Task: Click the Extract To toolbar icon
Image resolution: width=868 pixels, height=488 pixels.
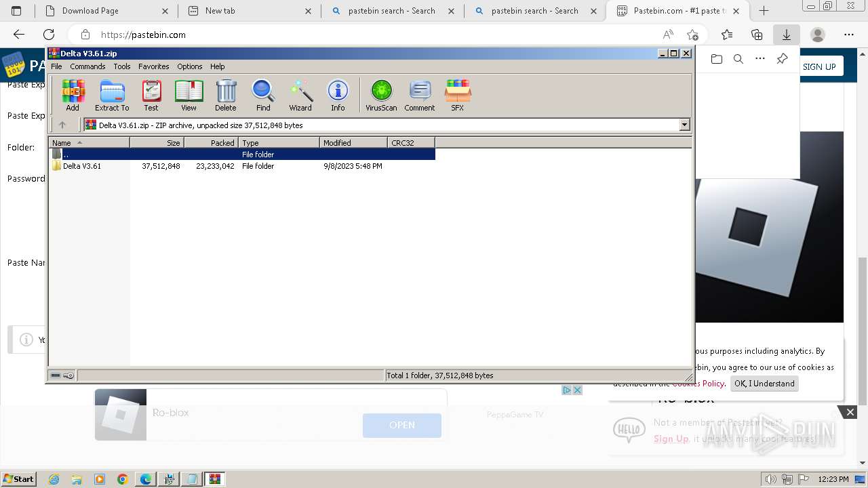Action: click(x=112, y=95)
